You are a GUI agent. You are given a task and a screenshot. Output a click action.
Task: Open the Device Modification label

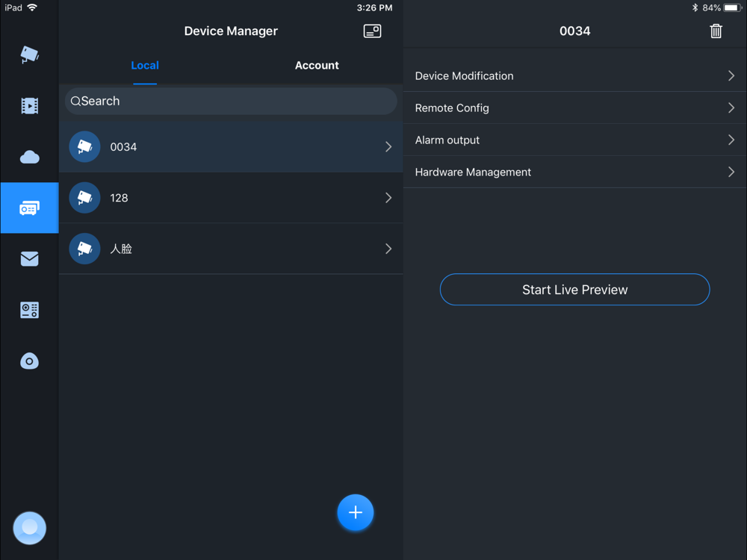[464, 75]
